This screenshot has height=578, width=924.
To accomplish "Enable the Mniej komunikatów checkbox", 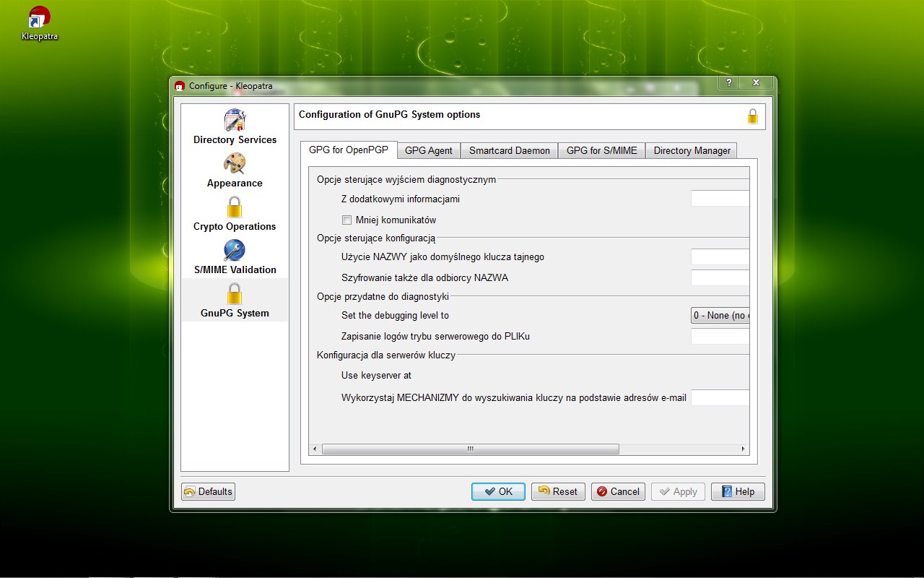I will pyautogui.click(x=346, y=220).
